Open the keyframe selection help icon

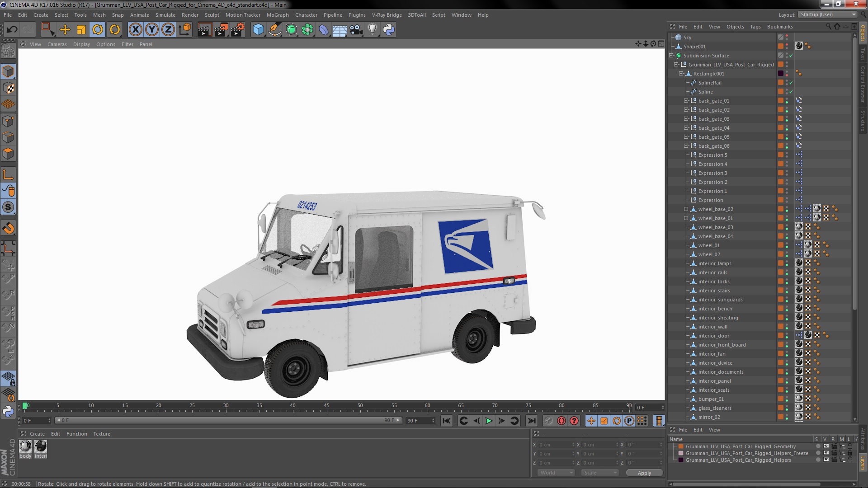[x=574, y=421]
